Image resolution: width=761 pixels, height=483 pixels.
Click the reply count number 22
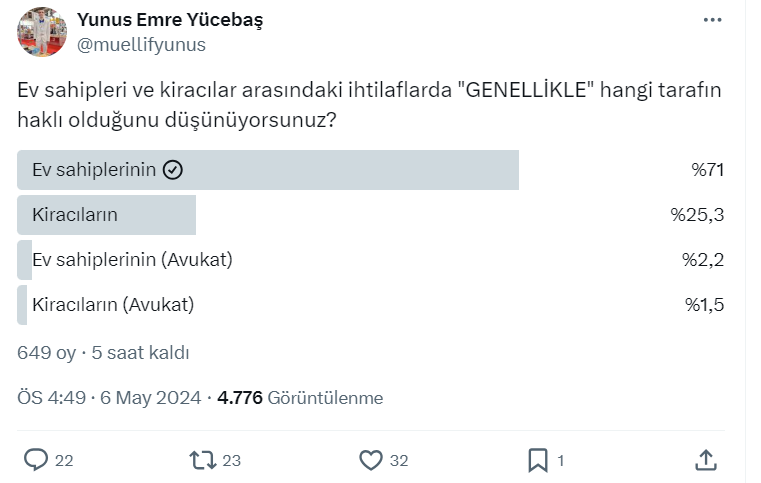click(x=64, y=461)
